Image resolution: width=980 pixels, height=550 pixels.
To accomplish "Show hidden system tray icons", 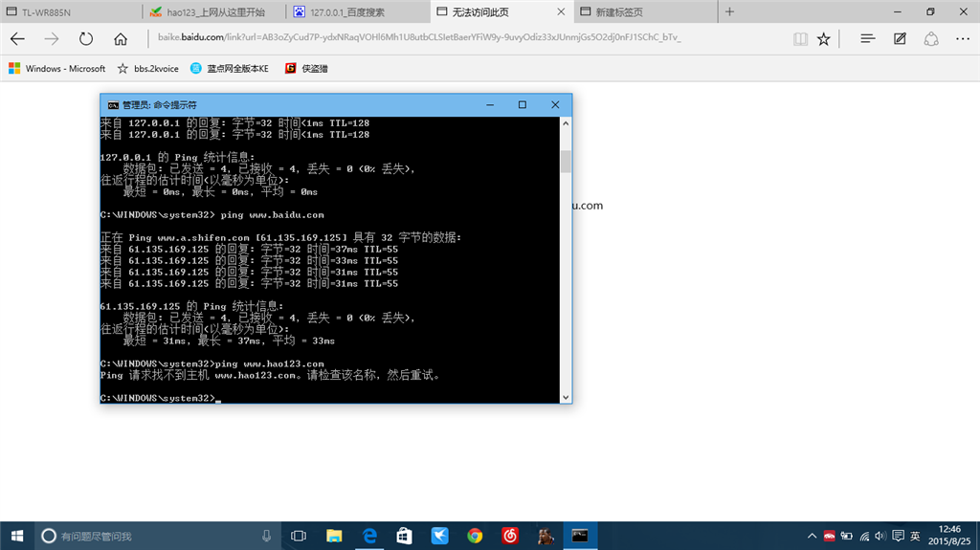I will pos(812,536).
